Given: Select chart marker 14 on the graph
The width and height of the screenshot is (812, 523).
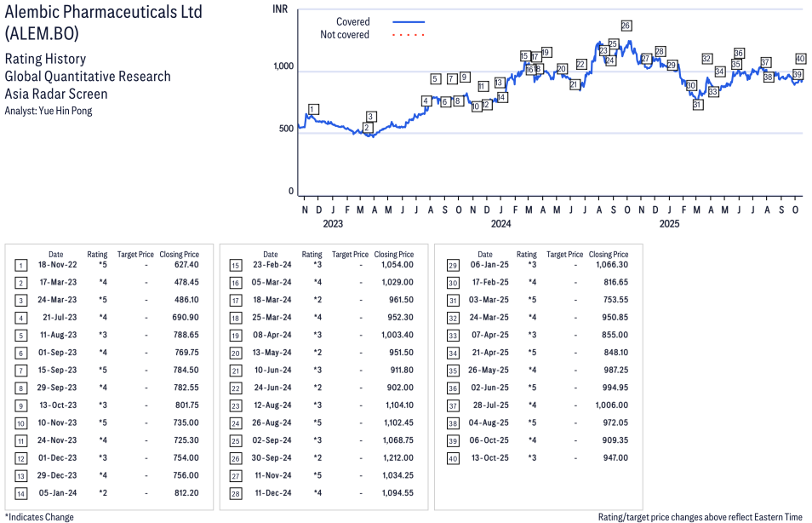Looking at the screenshot, I should (502, 97).
